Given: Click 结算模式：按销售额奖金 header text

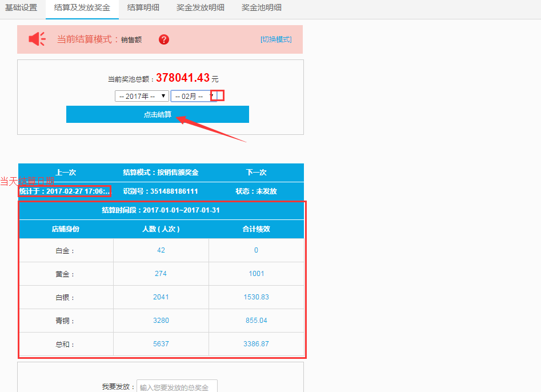Looking at the screenshot, I should (161, 172).
